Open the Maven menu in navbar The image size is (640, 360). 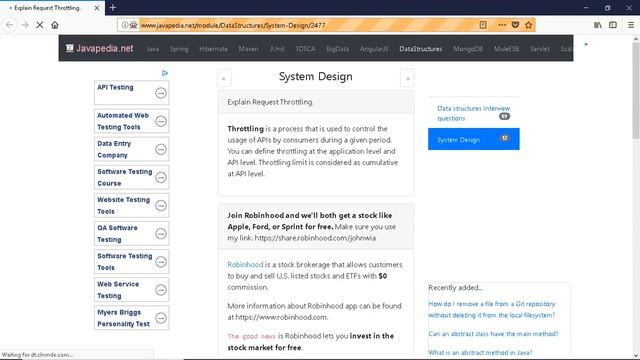(249, 49)
